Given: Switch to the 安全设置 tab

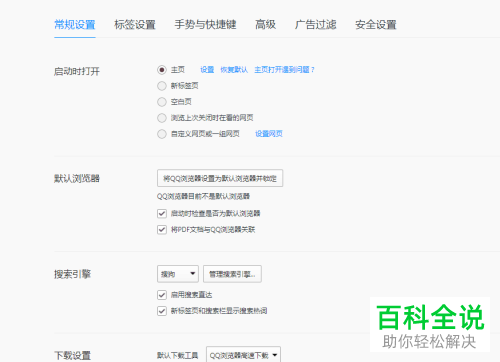Looking at the screenshot, I should pos(376,25).
